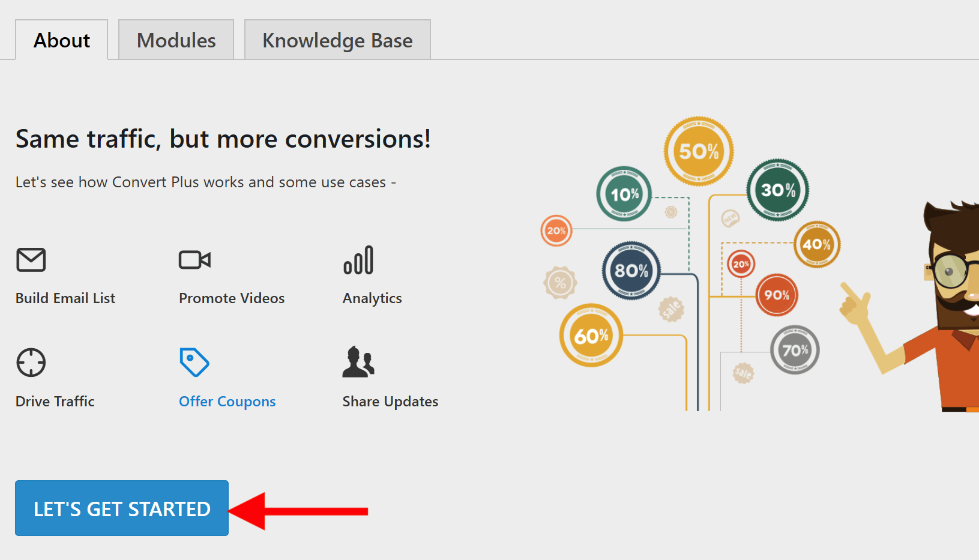Click the 50% badge in the illustration
Image resolution: width=979 pixels, height=560 pixels.
pos(698,151)
